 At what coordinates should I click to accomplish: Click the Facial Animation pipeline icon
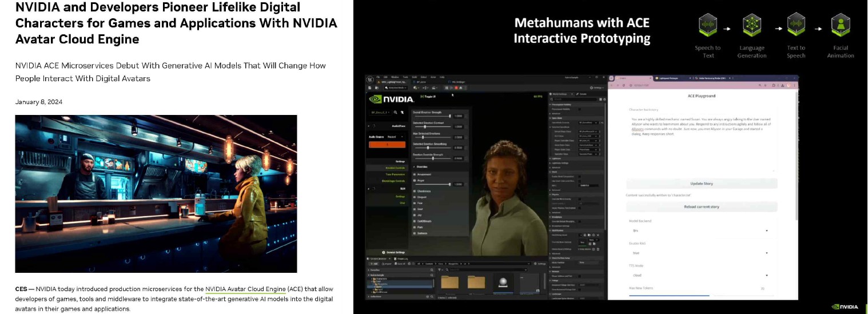(841, 26)
